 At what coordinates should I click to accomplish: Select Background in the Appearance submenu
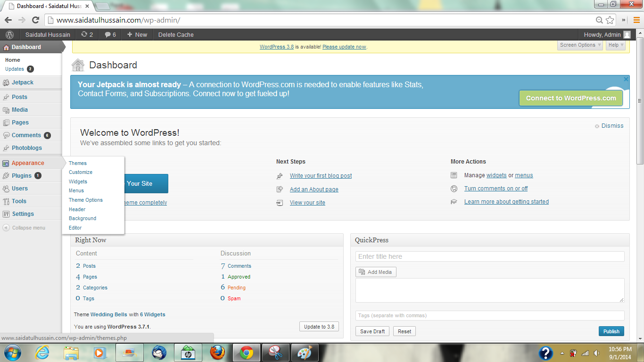click(x=83, y=218)
